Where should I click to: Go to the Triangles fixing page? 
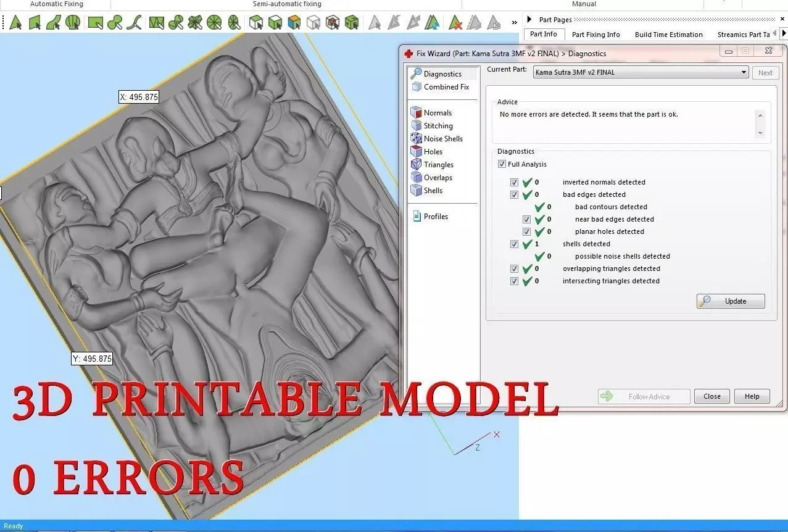coord(432,165)
